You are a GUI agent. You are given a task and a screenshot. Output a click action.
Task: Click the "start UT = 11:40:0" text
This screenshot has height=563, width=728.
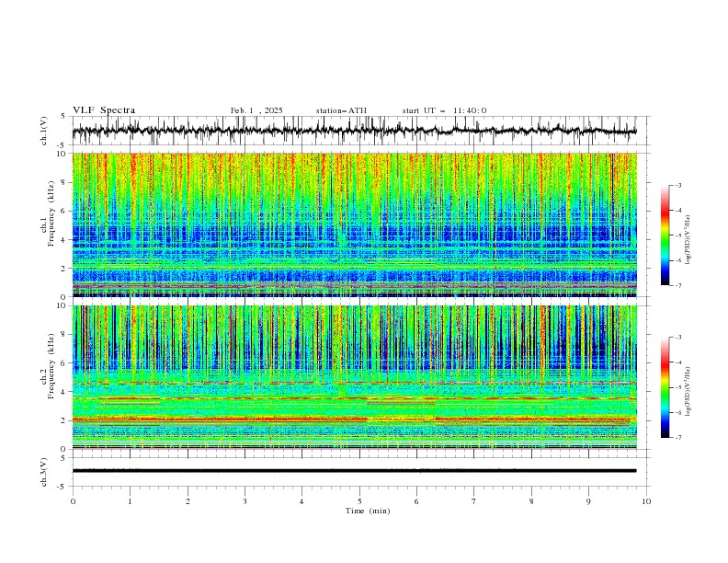click(x=444, y=110)
